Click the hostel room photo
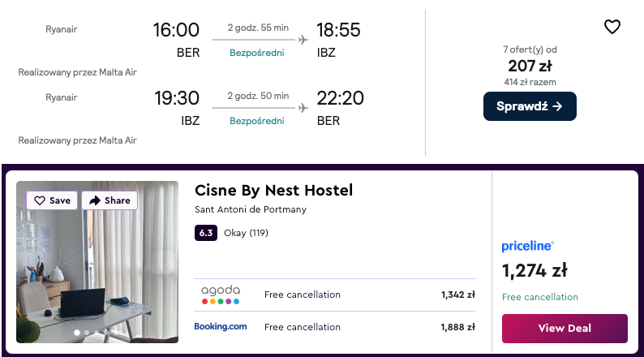 pyautogui.click(x=97, y=268)
